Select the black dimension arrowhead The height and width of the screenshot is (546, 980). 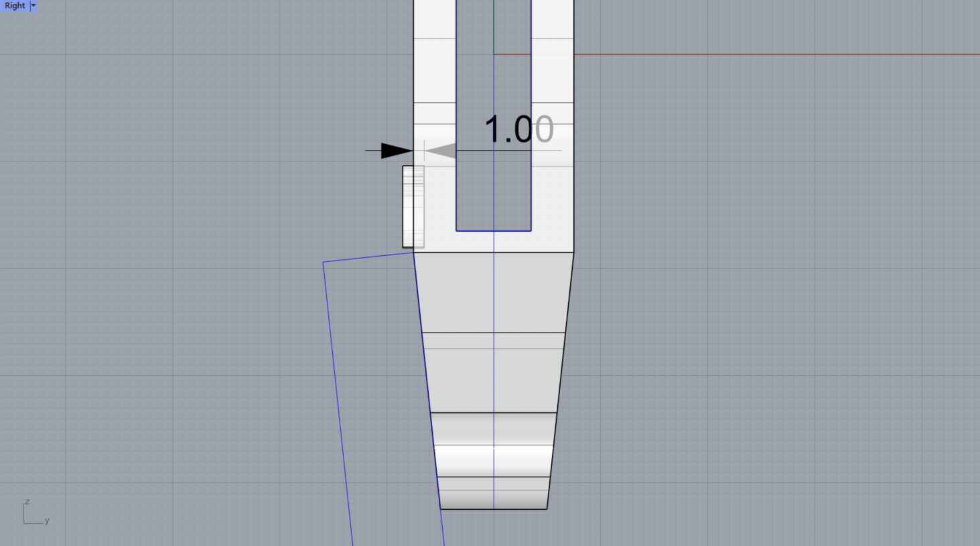(x=397, y=151)
